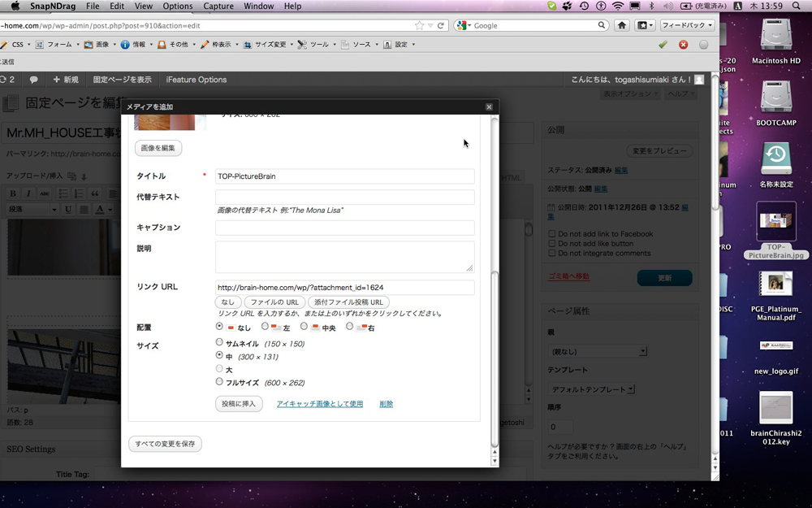Open the CSS pencil icon in web developer toolbar
Viewport: 812px width, 508px height.
[4, 45]
